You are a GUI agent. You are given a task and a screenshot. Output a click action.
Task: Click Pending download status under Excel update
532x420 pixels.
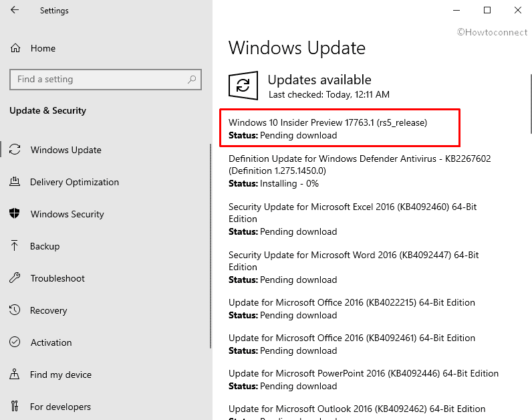pos(283,231)
